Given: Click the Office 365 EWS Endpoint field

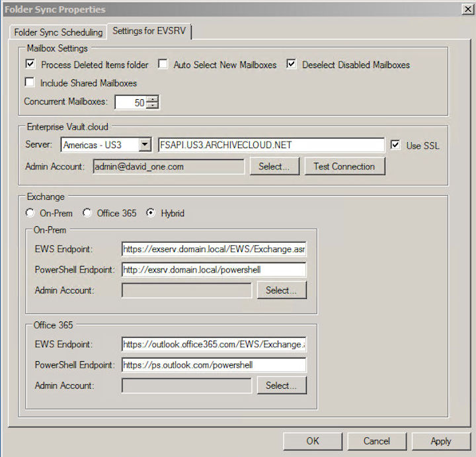Looking at the screenshot, I should click(x=214, y=345).
